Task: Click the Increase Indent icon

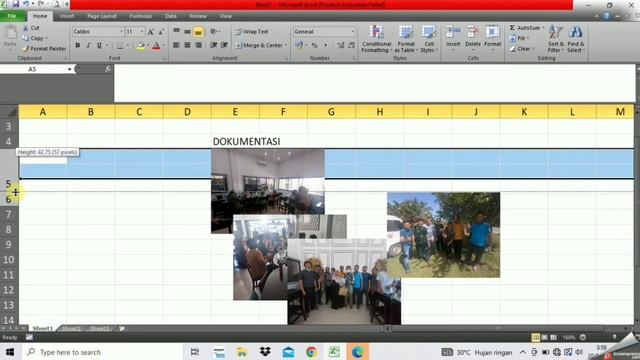Action: pos(224,45)
